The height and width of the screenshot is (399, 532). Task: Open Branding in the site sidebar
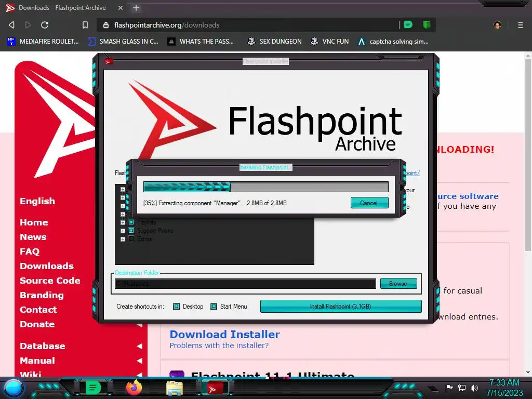coord(42,295)
